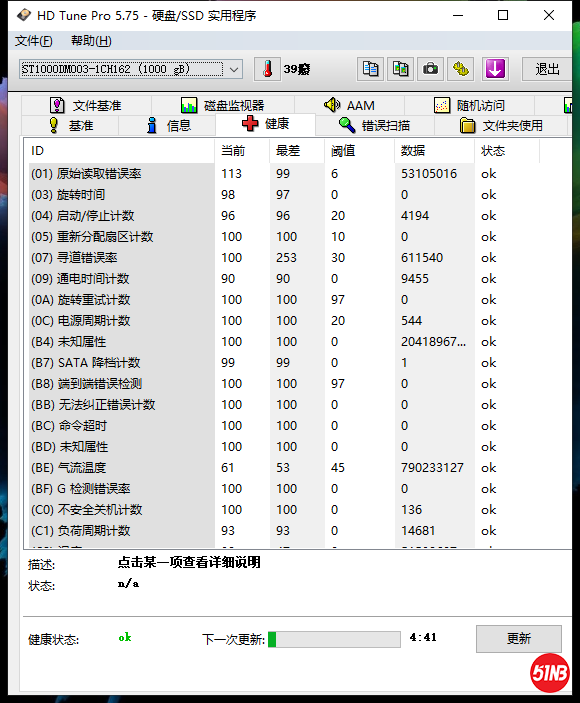Select the 健康 tab
Screen dimensions: 580x703
pos(265,124)
